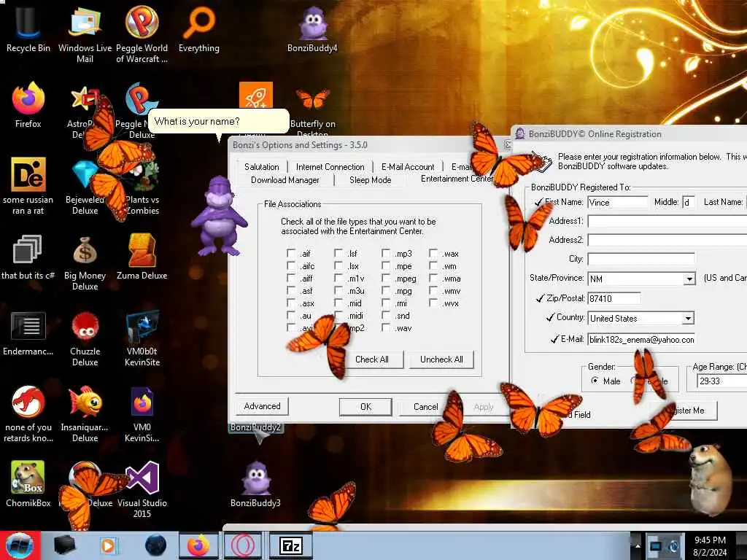Check the .wma file type box
Image resolution: width=747 pixels, height=560 pixels.
[x=433, y=278]
